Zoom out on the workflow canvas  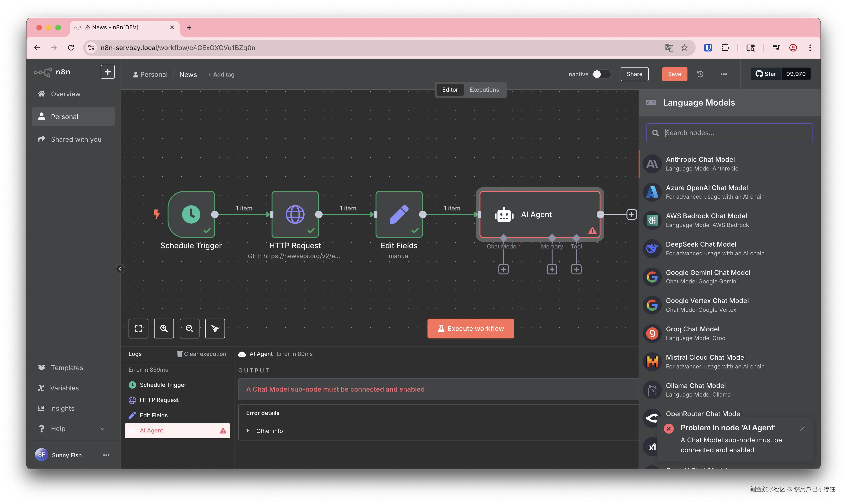[189, 329]
